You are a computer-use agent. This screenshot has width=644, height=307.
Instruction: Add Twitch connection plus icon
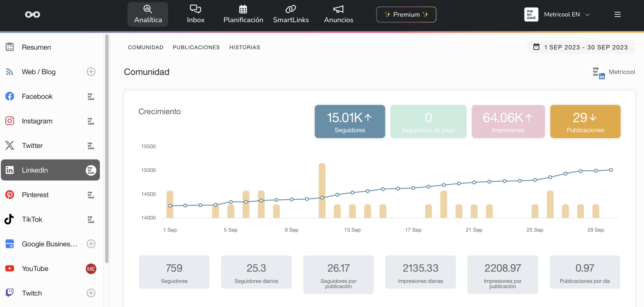click(x=91, y=293)
